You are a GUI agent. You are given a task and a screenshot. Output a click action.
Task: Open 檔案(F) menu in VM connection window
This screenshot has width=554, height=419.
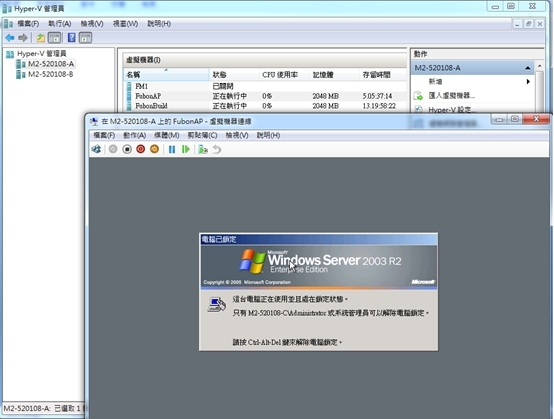[104, 135]
